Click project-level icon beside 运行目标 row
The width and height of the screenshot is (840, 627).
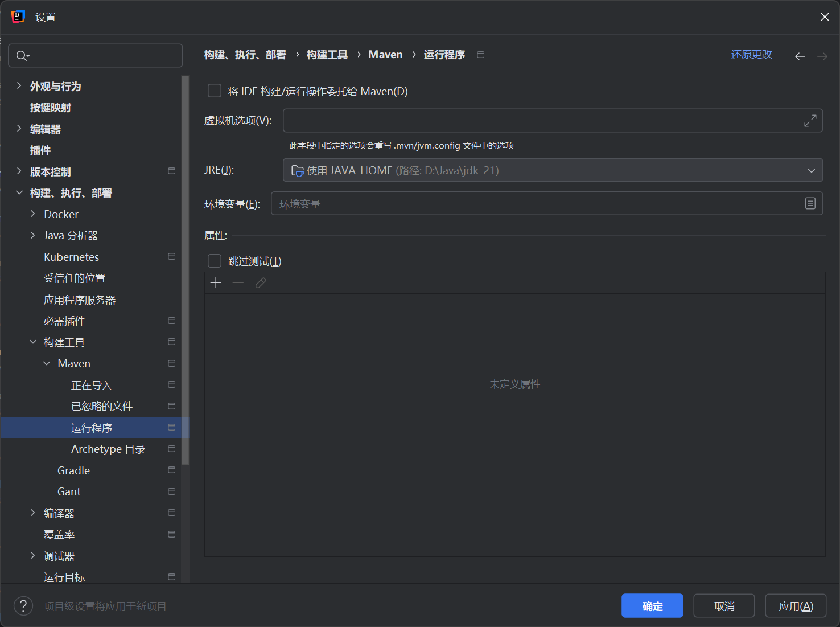[x=171, y=577]
